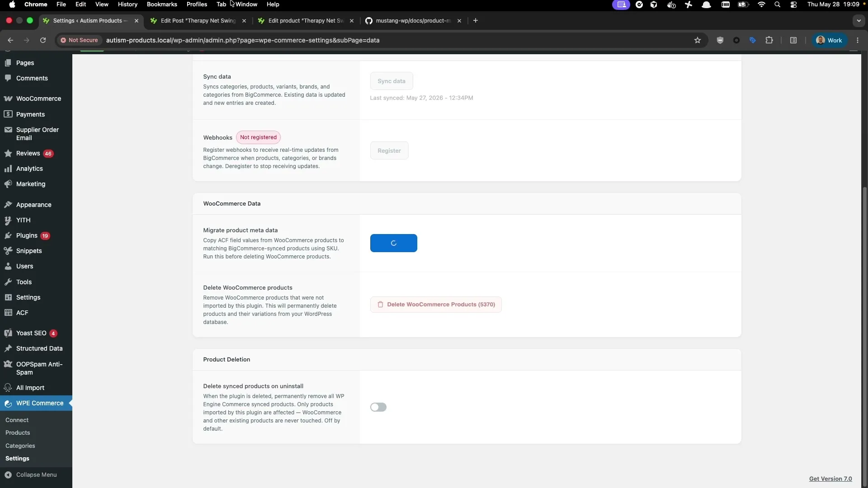
Task: Switch to mustang-wp docs GitHub tab
Action: click(x=413, y=21)
